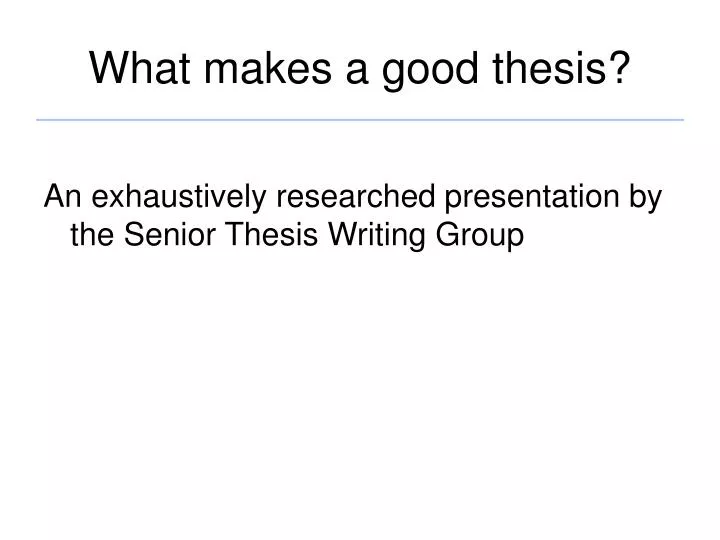This screenshot has height=540, width=720.
Task: Click the slide title 'What makes a good thesis?'
Action: (360, 69)
